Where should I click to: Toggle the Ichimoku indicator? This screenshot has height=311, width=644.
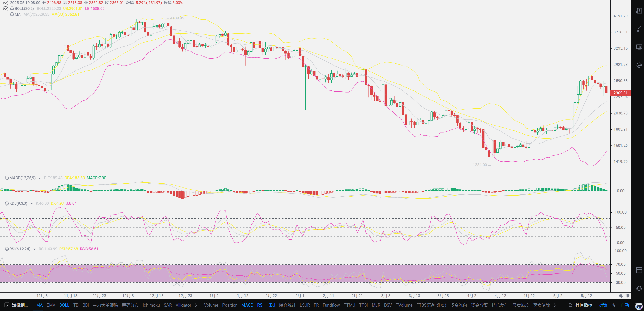[151, 305]
